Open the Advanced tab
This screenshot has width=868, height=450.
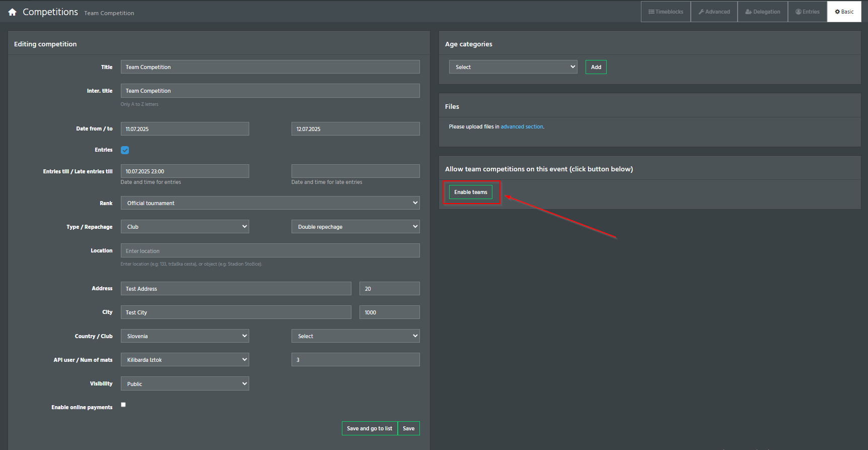pos(714,12)
